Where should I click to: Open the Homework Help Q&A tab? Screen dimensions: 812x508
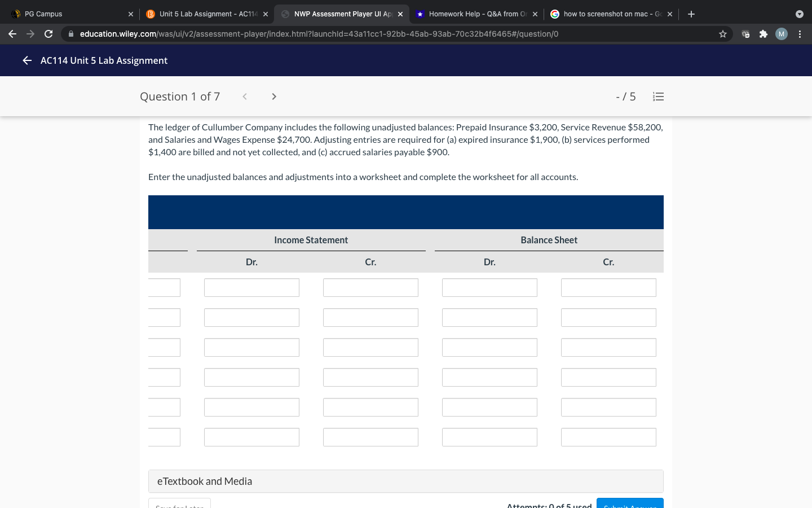pos(474,14)
